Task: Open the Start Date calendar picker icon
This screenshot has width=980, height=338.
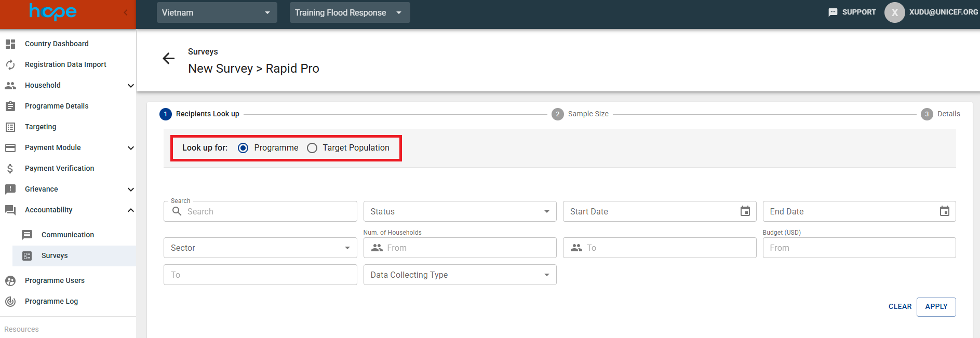Action: pos(745,211)
